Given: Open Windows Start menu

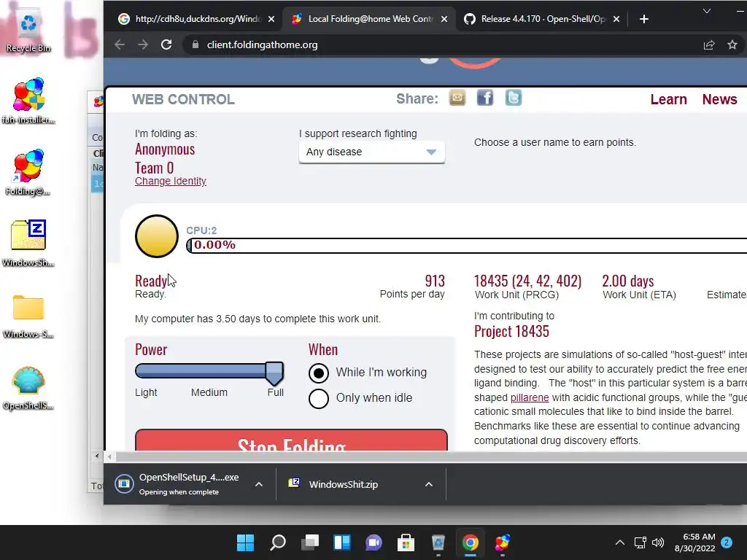Looking at the screenshot, I should pyautogui.click(x=245, y=542).
